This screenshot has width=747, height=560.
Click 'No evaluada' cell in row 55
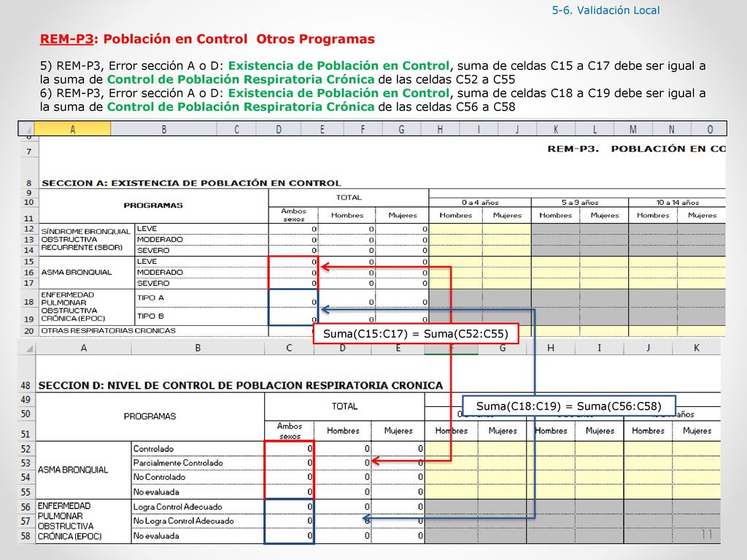(198, 492)
